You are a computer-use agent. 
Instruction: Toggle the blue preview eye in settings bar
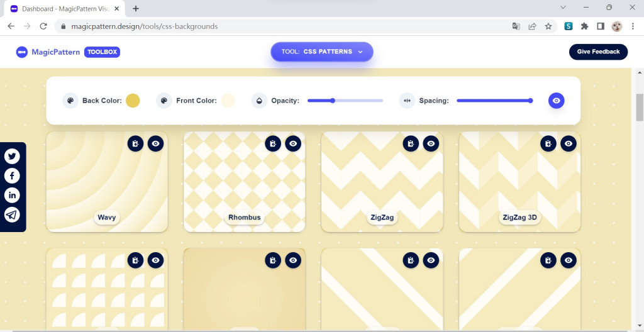557,101
